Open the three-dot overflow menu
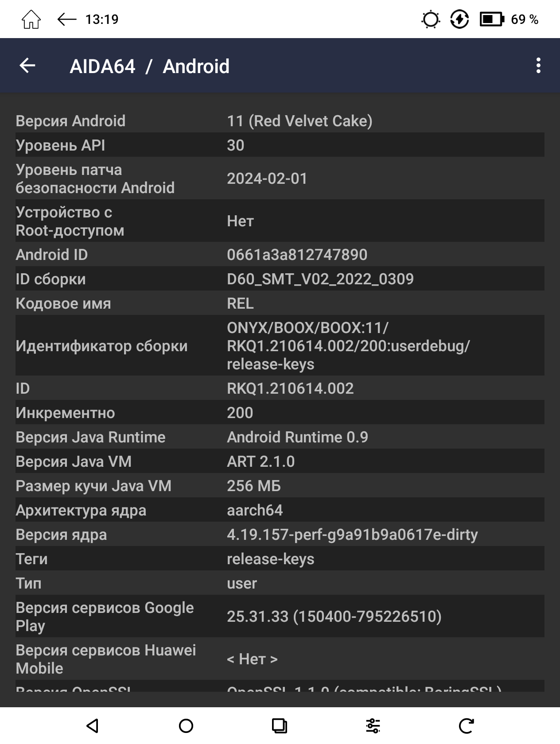560x744 pixels. [538, 66]
